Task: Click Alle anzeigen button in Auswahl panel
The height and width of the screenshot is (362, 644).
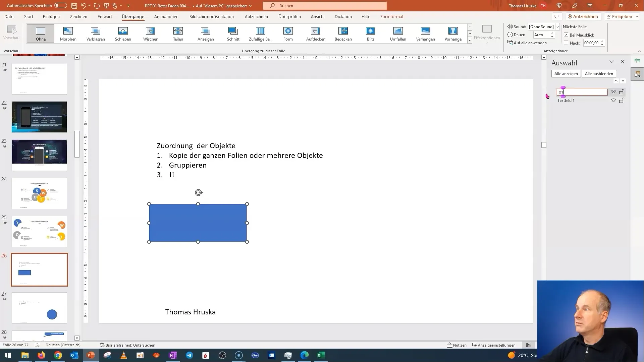Action: tap(566, 73)
